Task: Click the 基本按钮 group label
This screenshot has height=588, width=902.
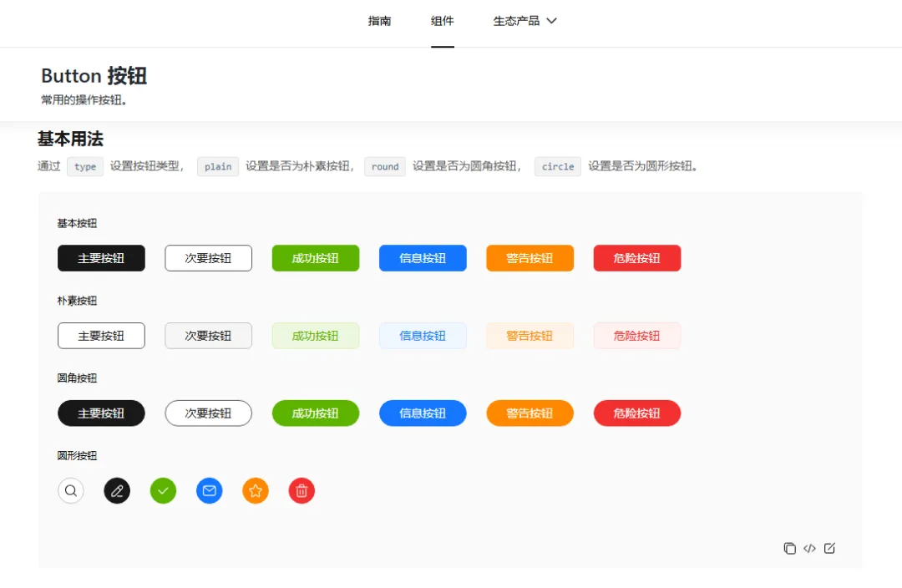Action: (x=77, y=224)
